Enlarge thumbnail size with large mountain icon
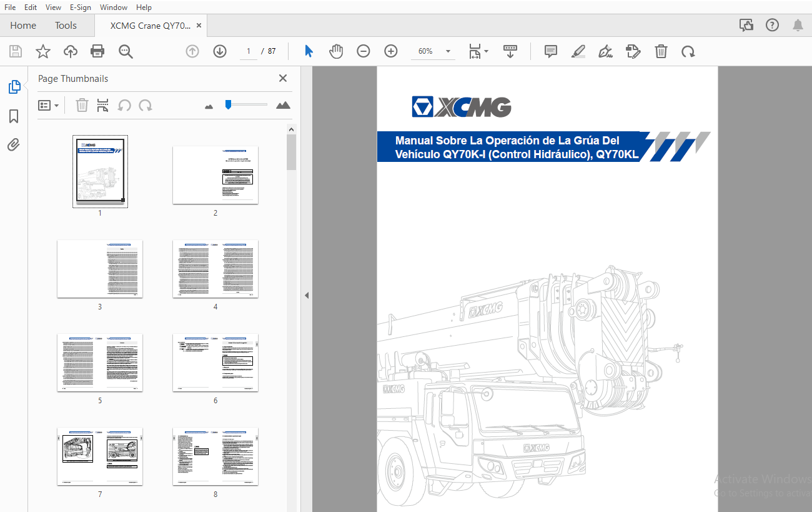The image size is (812, 512). pyautogui.click(x=283, y=105)
